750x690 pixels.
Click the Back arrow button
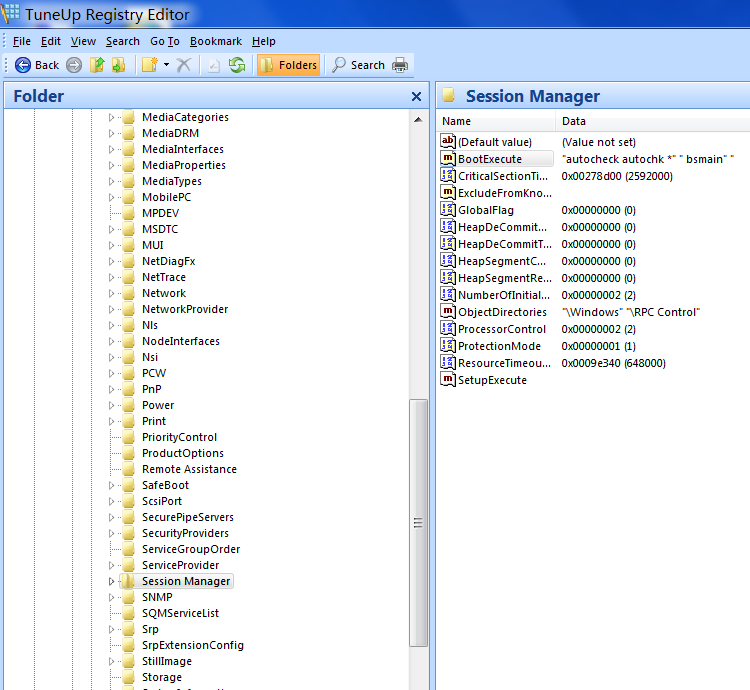[37, 65]
